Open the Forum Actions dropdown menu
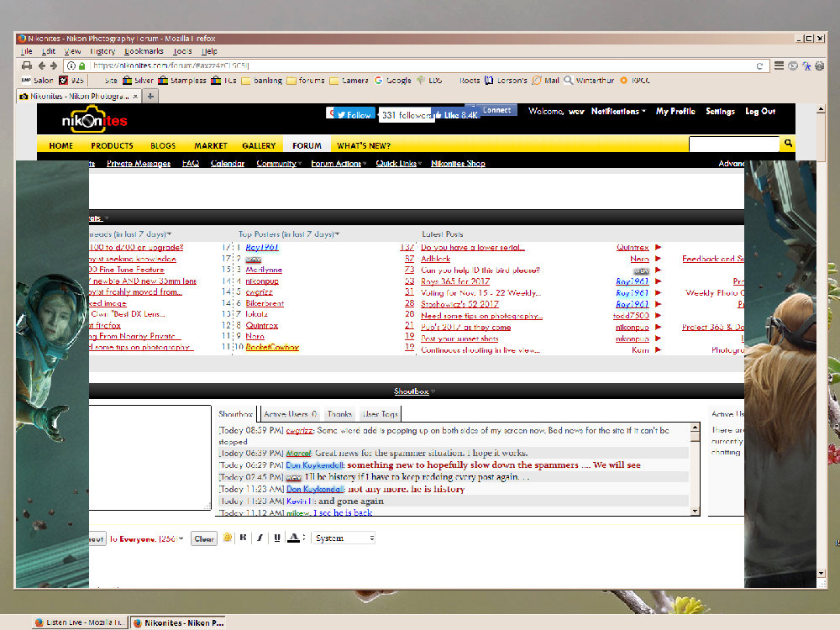 click(339, 164)
